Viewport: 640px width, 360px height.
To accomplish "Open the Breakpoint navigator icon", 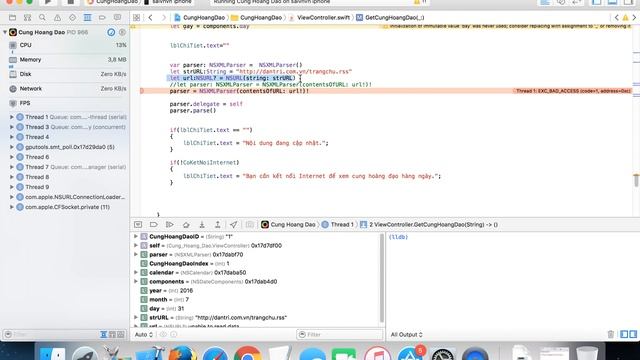I will coord(102,18).
